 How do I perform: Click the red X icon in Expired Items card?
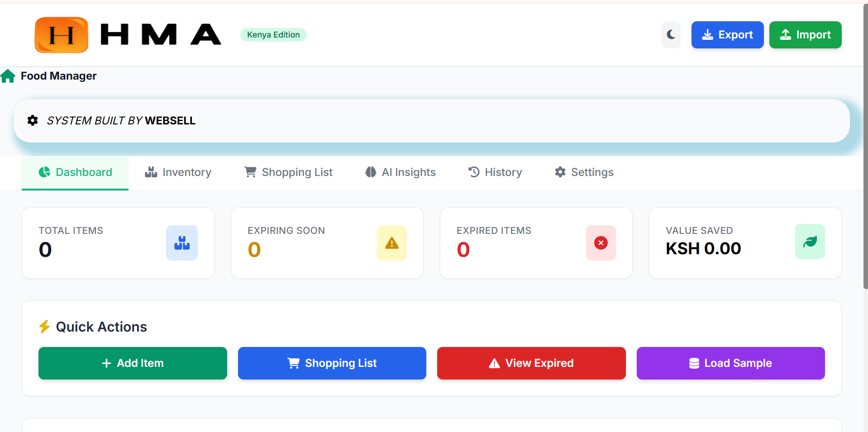(x=601, y=243)
